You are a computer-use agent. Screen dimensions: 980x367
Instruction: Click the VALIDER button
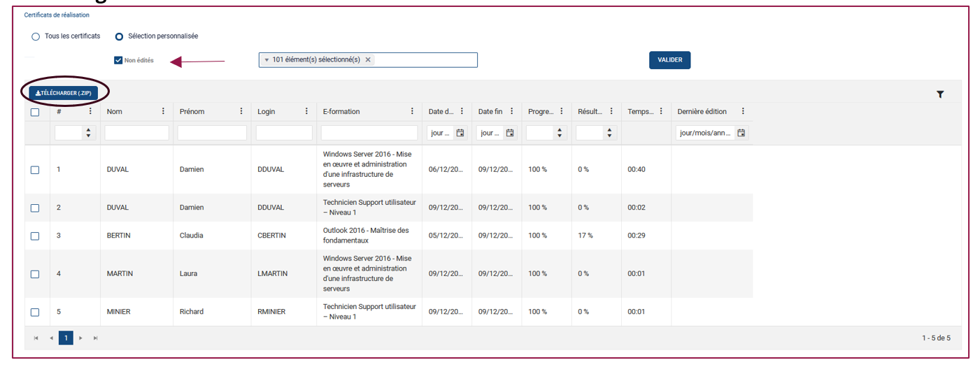(x=669, y=60)
